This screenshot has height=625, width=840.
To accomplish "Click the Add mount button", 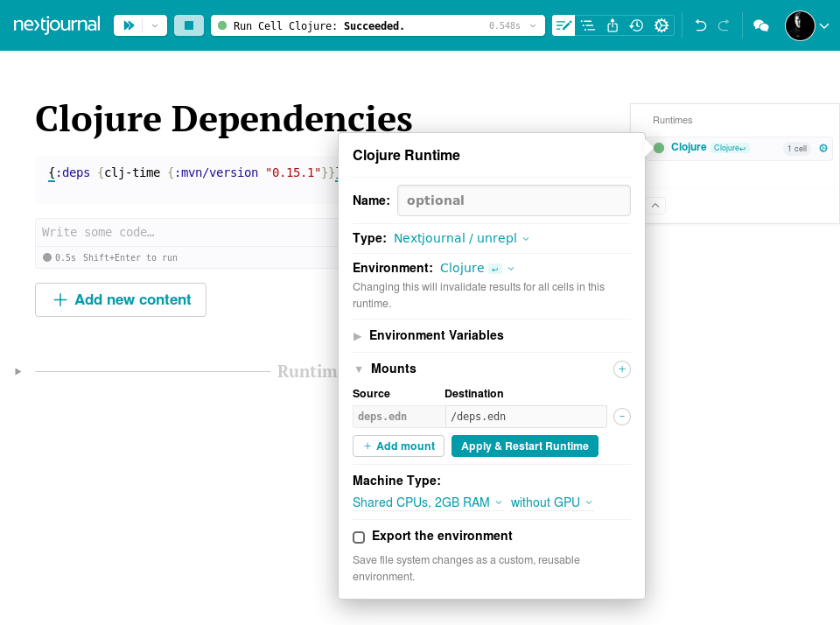I will [399, 446].
